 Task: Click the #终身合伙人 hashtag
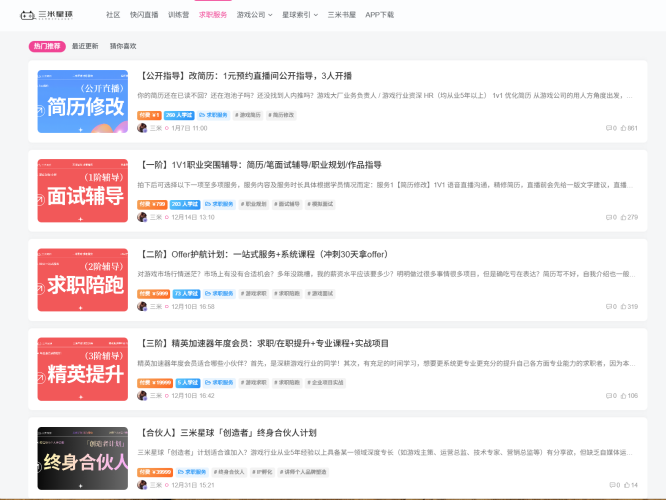(229, 472)
